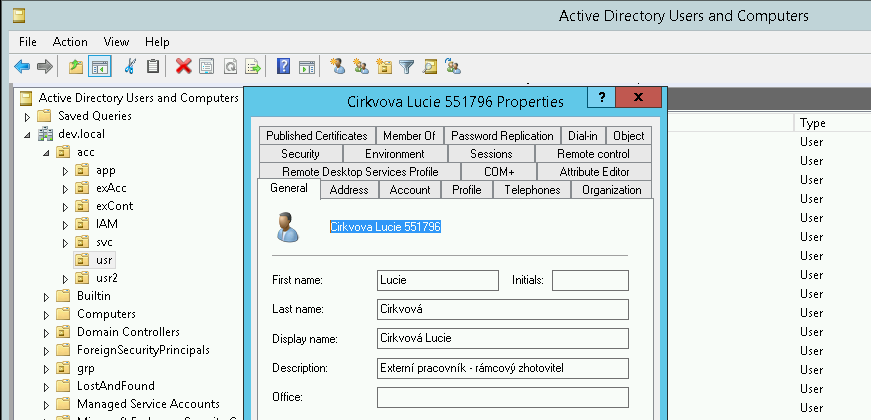Click the Export List toolbar icon

point(253,67)
